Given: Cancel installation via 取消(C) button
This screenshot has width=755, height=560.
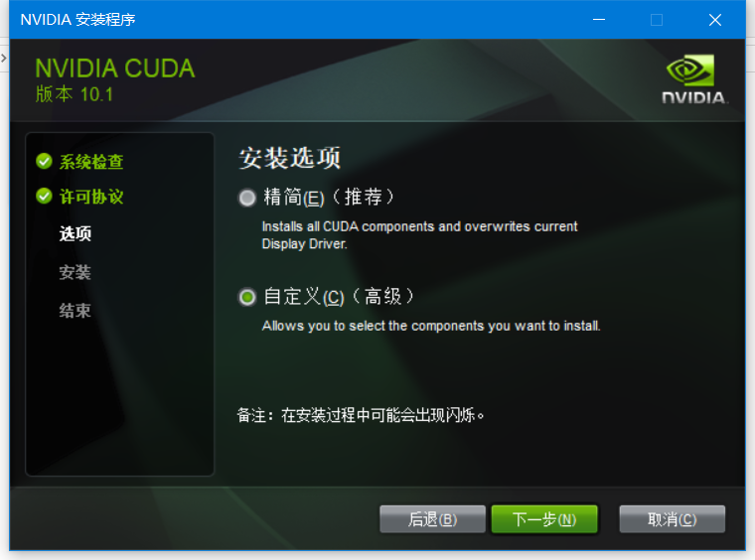Looking at the screenshot, I should (x=673, y=519).
